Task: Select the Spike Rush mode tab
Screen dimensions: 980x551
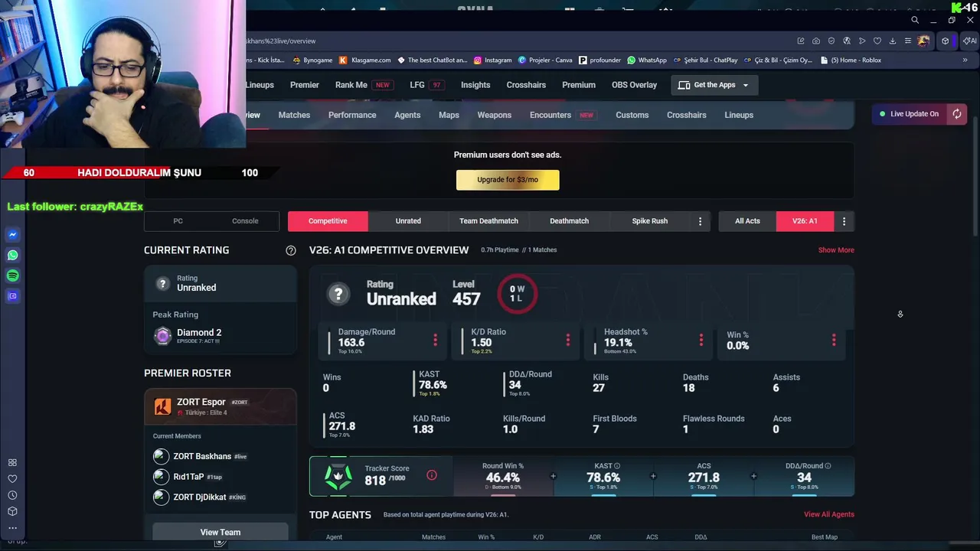Action: (x=649, y=221)
